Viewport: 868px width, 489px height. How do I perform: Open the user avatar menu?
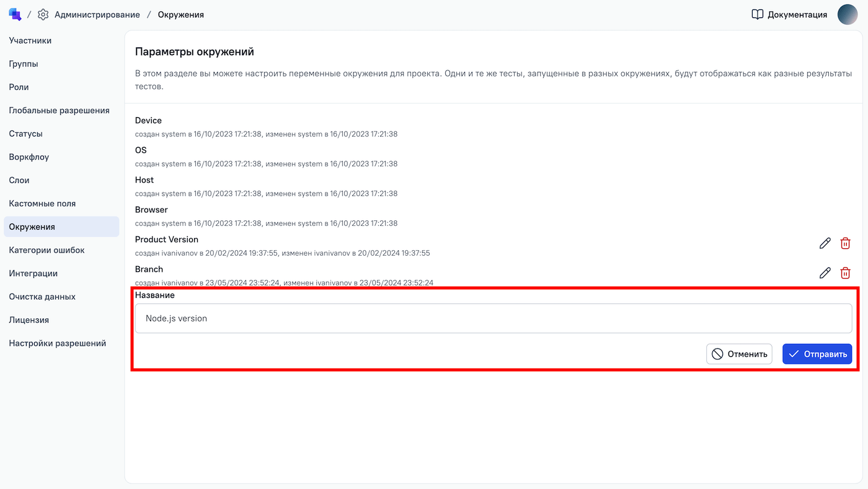[847, 14]
